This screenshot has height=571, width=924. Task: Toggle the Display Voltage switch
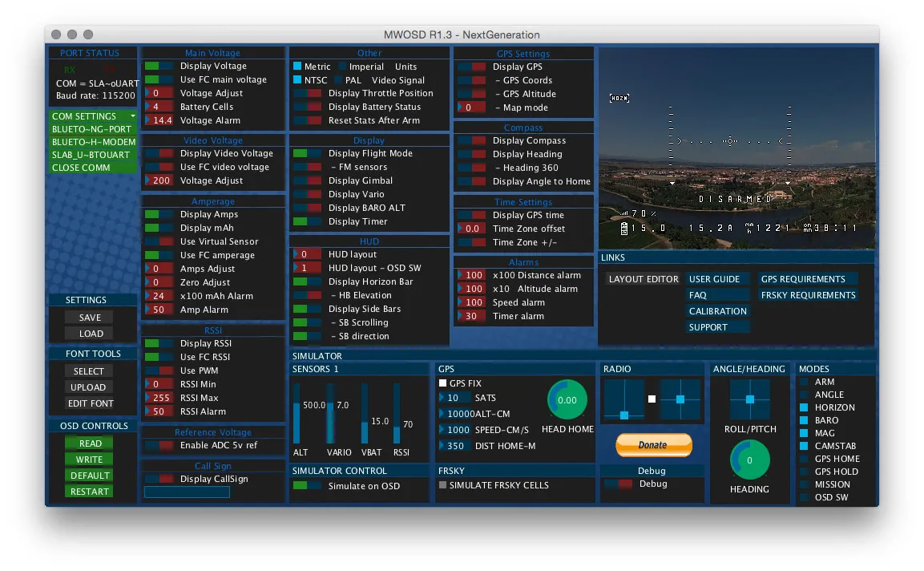(x=159, y=67)
